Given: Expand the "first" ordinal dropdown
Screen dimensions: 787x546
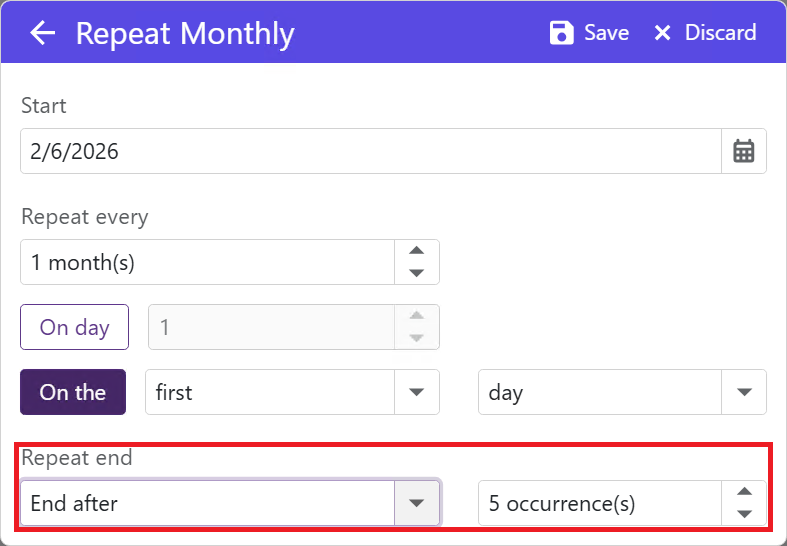Looking at the screenshot, I should pos(417,392).
